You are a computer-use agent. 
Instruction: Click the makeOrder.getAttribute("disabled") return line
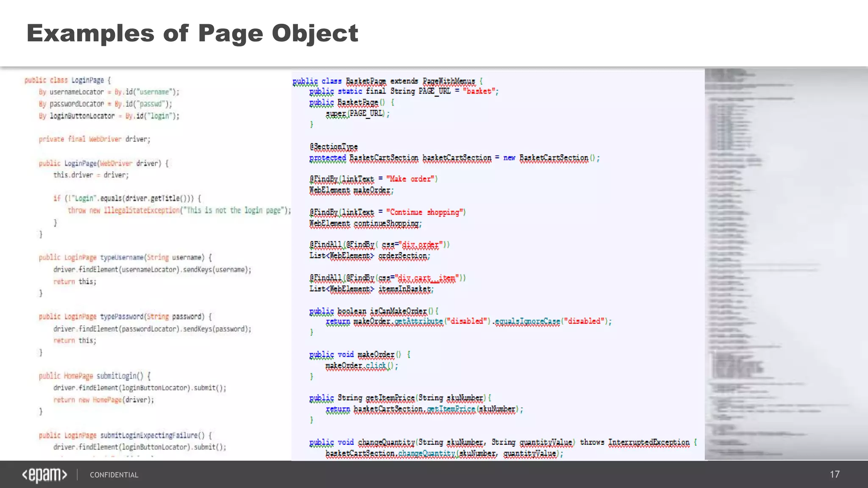click(x=469, y=322)
